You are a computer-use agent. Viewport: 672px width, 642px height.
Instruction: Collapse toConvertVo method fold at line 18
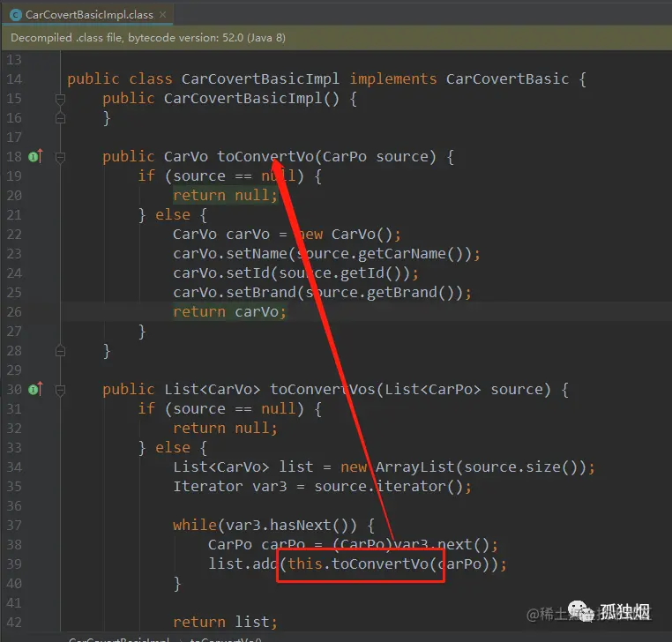61,157
